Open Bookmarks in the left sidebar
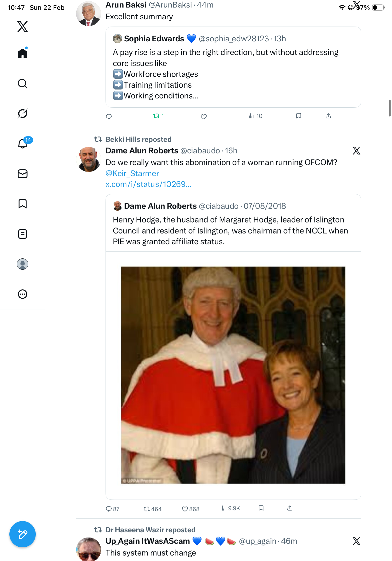The width and height of the screenshot is (392, 561). click(x=23, y=204)
